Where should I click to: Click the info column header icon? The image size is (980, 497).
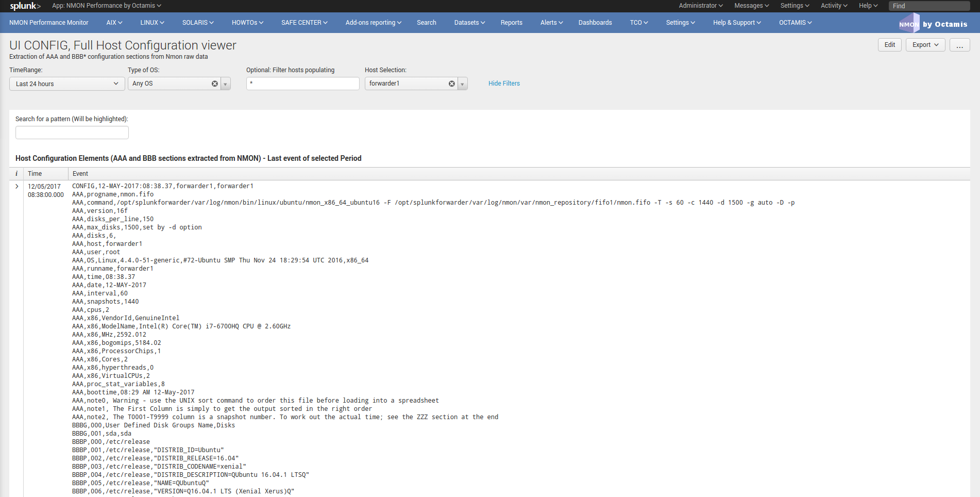(x=16, y=174)
